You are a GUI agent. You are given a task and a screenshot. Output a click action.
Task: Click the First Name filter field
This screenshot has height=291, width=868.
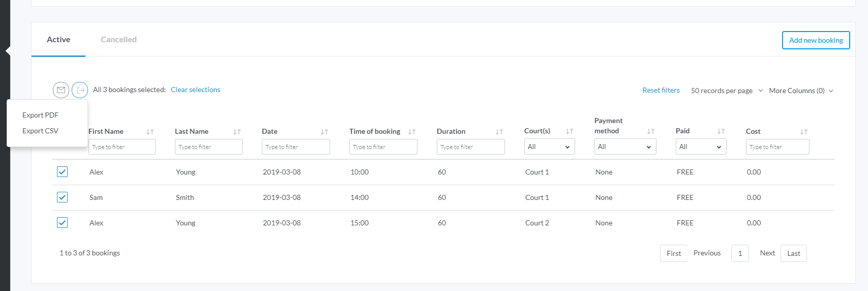[x=122, y=147]
